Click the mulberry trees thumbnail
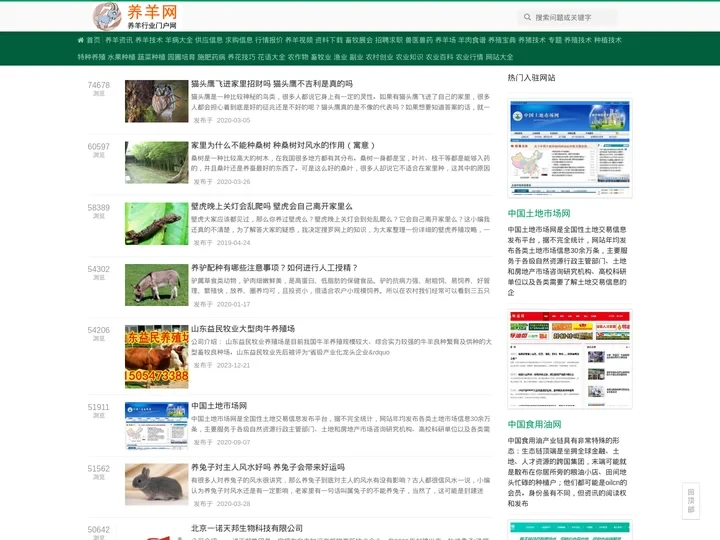The width and height of the screenshot is (720, 540). [157, 163]
